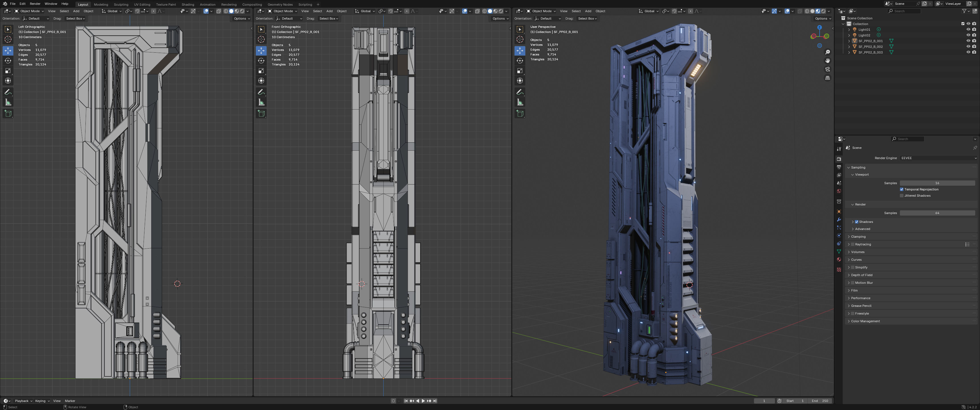Image resolution: width=980 pixels, height=410 pixels.
Task: Expand the Light01 tree item
Action: click(x=849, y=30)
